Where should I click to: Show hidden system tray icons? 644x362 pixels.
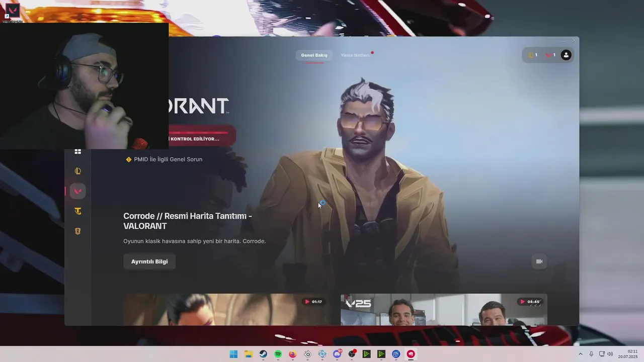[x=580, y=354]
